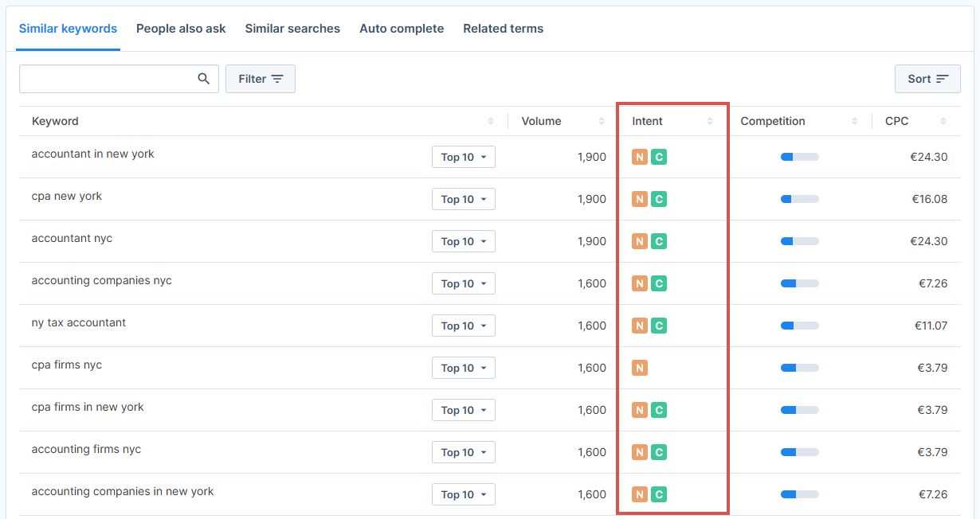
Task: Click C intent badge for accountant in new york
Action: coord(659,157)
